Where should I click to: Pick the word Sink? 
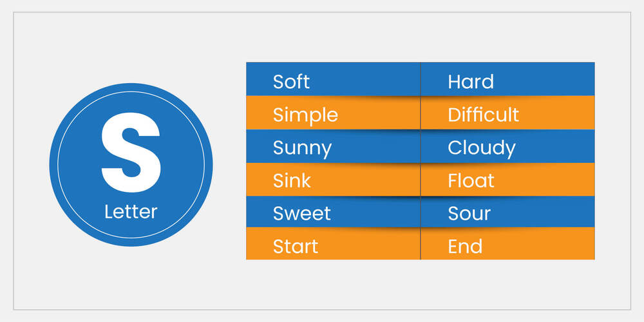tap(292, 181)
